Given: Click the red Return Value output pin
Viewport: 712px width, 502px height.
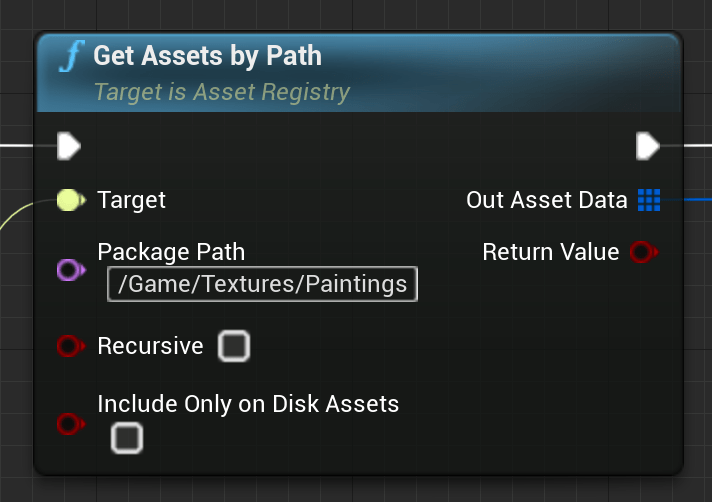Looking at the screenshot, I should (642, 252).
